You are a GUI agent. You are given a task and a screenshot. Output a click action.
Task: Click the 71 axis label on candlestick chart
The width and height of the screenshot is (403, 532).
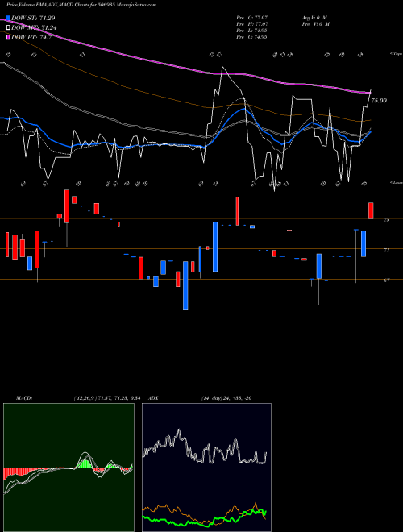tap(386, 250)
